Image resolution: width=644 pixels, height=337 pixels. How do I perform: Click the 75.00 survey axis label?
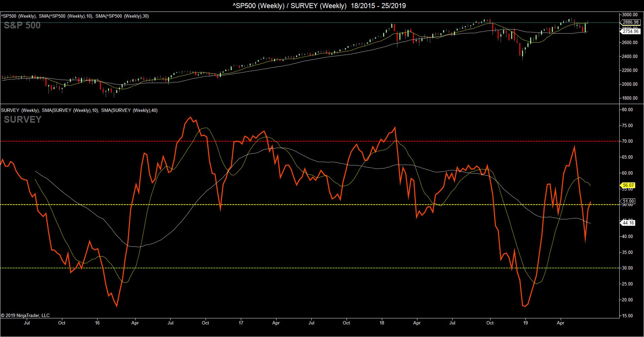628,125
